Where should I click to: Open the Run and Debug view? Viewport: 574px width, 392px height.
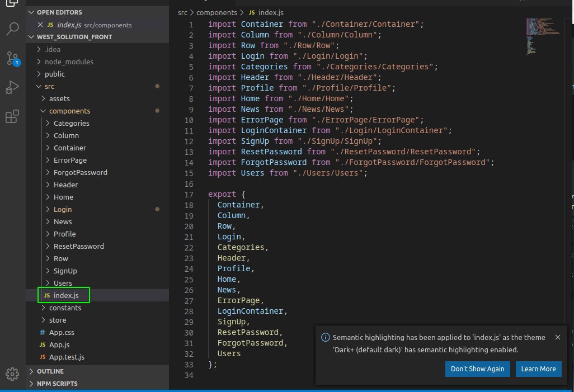click(12, 87)
